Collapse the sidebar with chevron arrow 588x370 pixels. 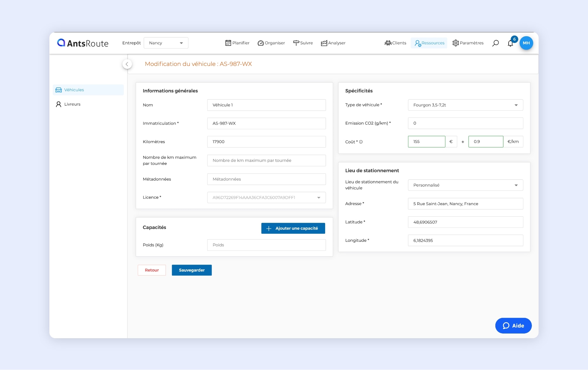(127, 64)
